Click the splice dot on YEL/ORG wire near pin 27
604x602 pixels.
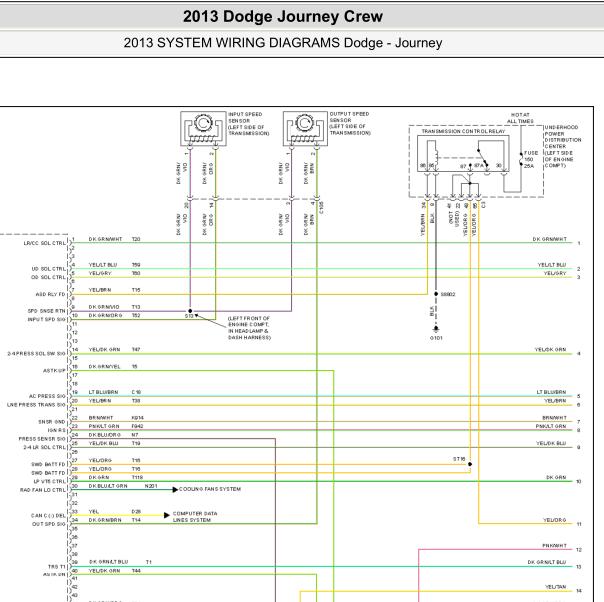pos(470,464)
